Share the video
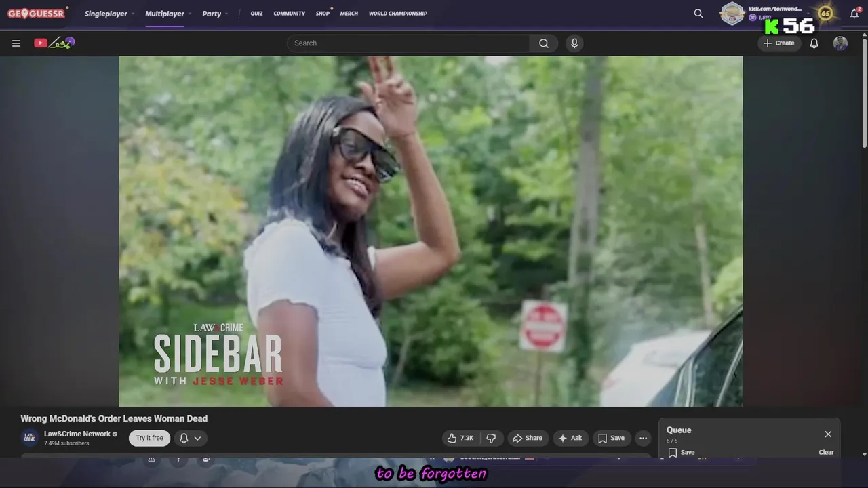Screen dimensions: 868x488 pyautogui.click(x=528, y=438)
